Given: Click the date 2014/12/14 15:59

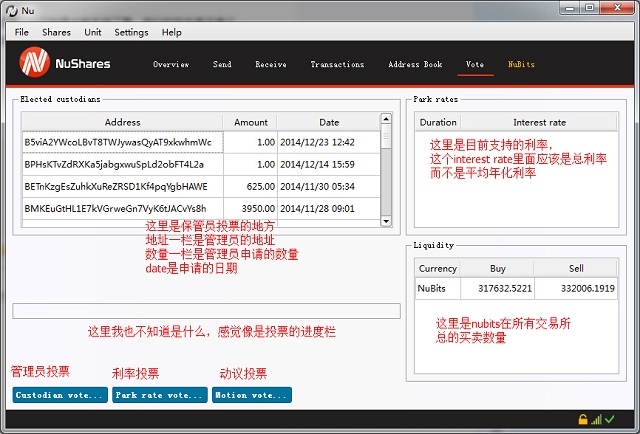Looking at the screenshot, I should click(329, 164).
